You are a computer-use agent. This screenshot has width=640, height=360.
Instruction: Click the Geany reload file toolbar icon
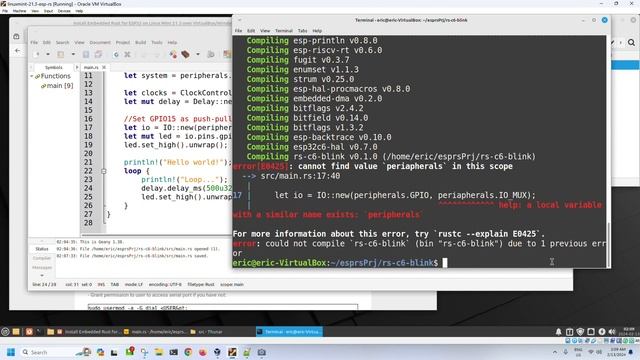pos(116,54)
